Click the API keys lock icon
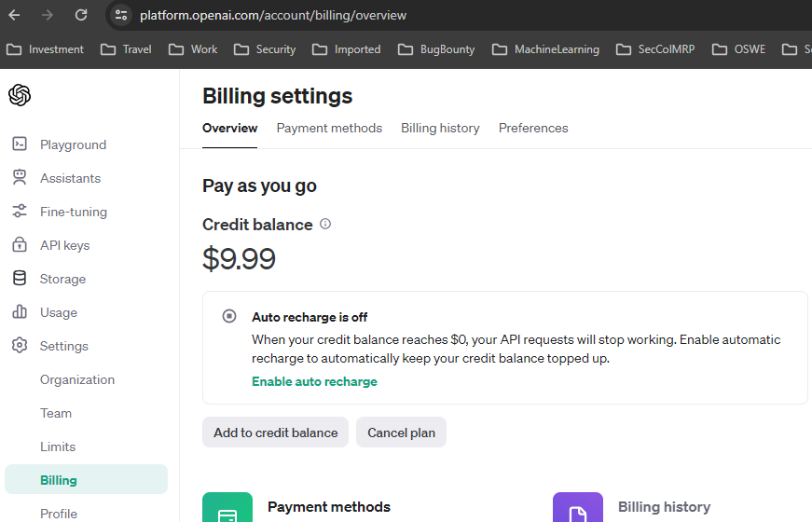The image size is (812, 522). click(20, 244)
